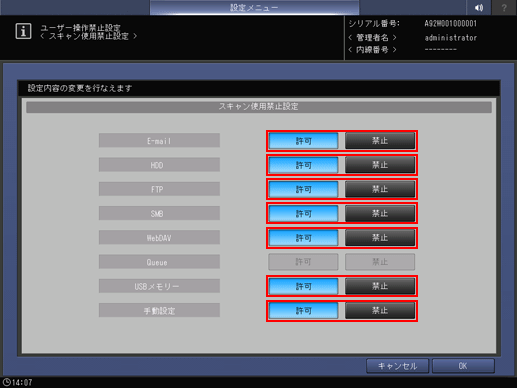Select 許可 for 手動設定
Screen dimensions: 517x388
(x=303, y=311)
